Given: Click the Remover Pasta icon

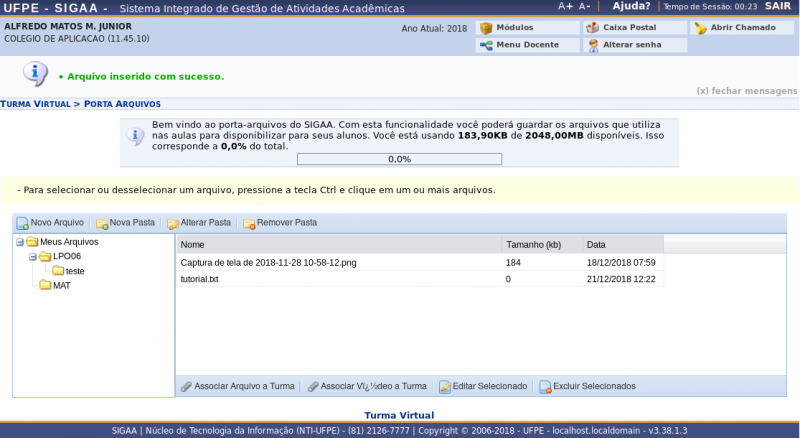Looking at the screenshot, I should (249, 223).
